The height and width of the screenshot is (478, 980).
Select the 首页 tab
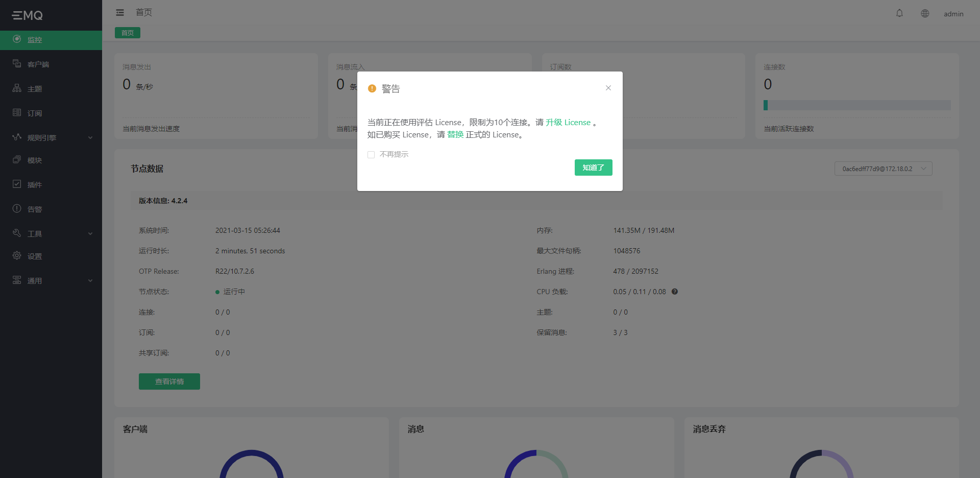[127, 32]
